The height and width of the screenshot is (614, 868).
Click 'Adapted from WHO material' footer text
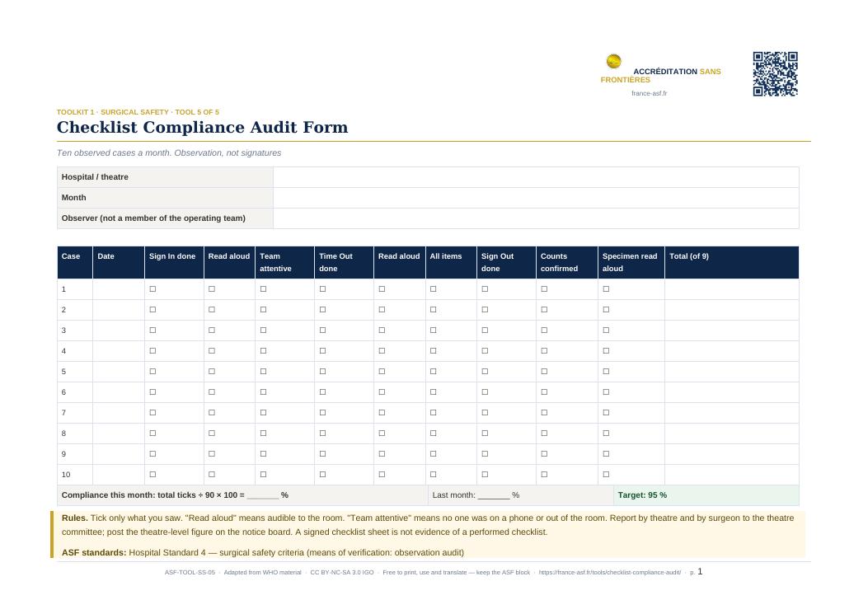pyautogui.click(x=262, y=573)
